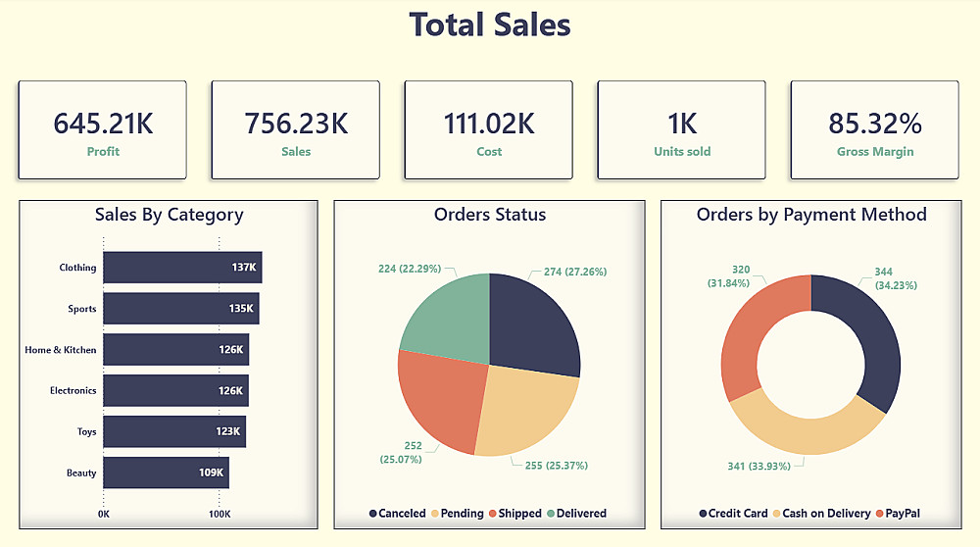Select the Beauty category bar
The width and height of the screenshot is (980, 547).
[x=166, y=472]
